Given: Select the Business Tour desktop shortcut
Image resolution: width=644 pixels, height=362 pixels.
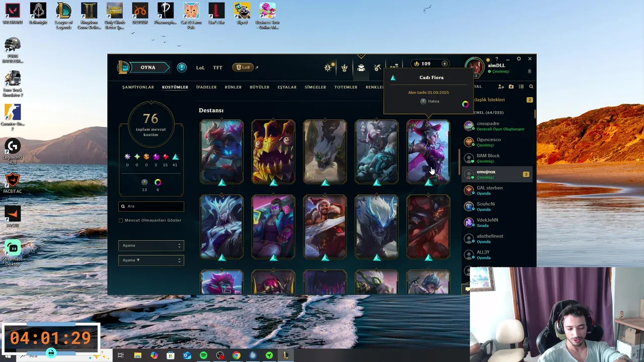Looking at the screenshot, I should pyautogui.click(x=268, y=16).
